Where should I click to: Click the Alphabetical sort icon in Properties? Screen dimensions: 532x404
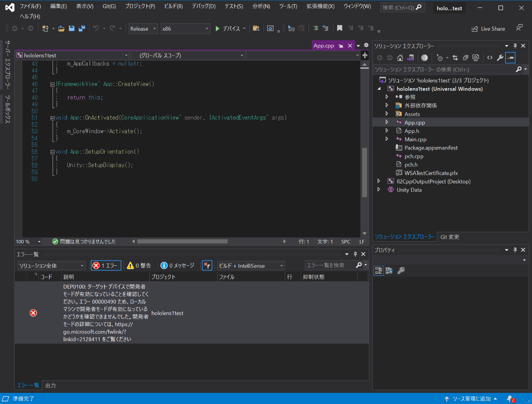point(389,270)
